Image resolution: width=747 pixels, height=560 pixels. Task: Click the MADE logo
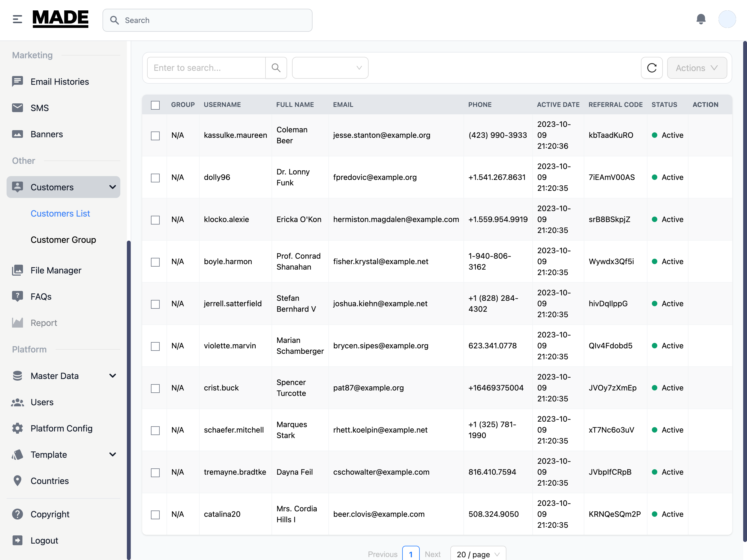point(60,19)
